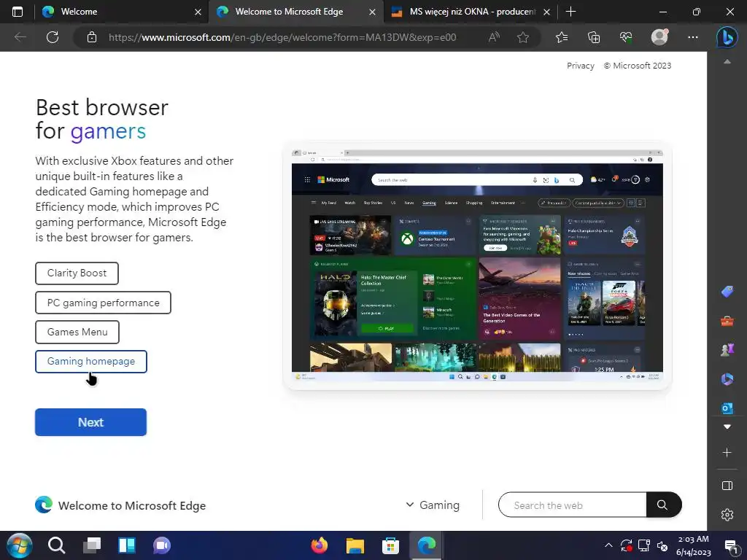This screenshot has width=747, height=560.
Task: Show hidden tray icons chevron
Action: pyautogui.click(x=608, y=545)
